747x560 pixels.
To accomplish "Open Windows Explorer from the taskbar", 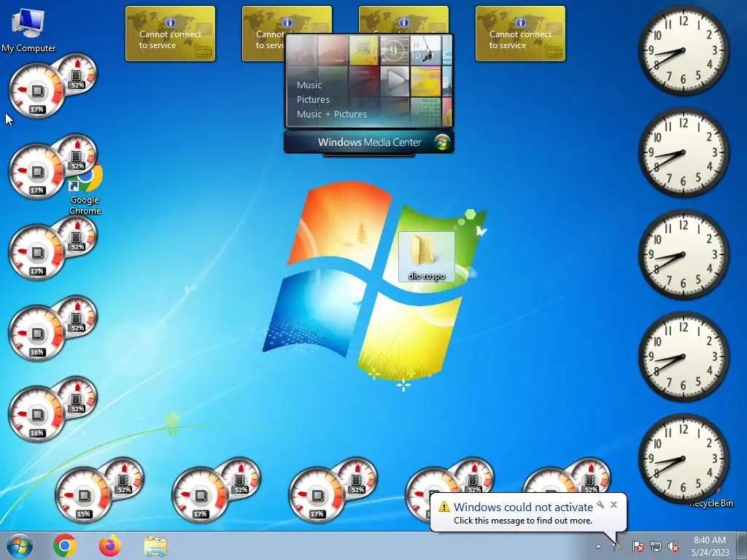I will 155,546.
